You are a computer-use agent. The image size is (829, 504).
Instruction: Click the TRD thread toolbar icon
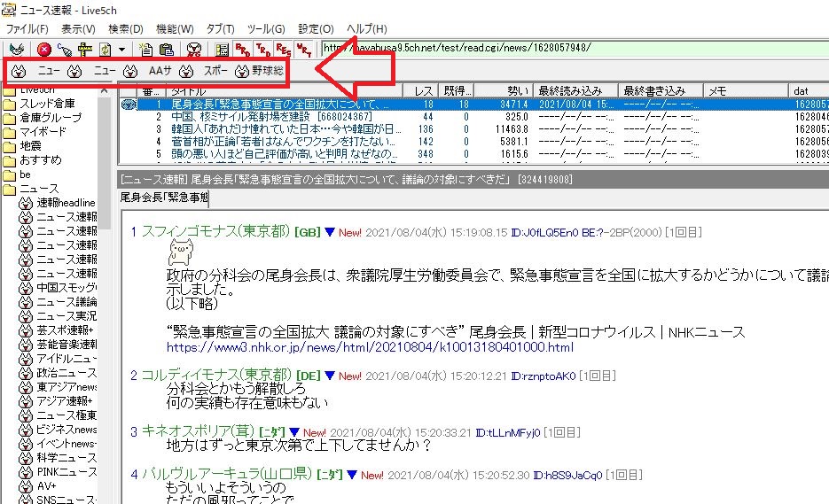click(x=262, y=49)
